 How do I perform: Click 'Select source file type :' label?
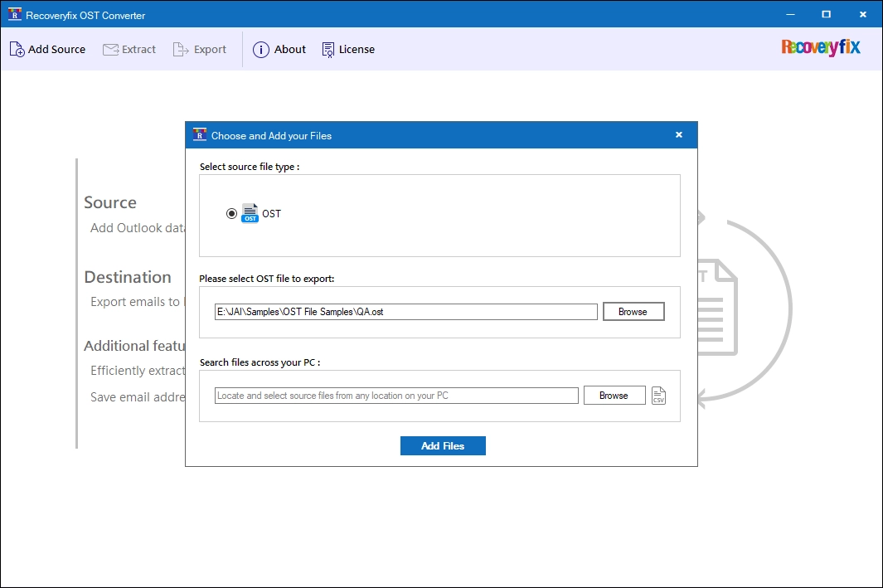(x=250, y=167)
